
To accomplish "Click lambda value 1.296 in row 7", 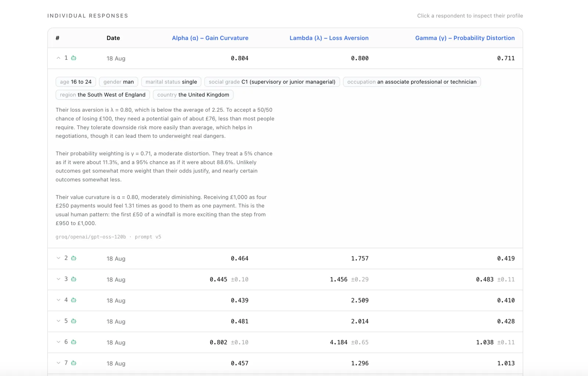I will 360,363.
